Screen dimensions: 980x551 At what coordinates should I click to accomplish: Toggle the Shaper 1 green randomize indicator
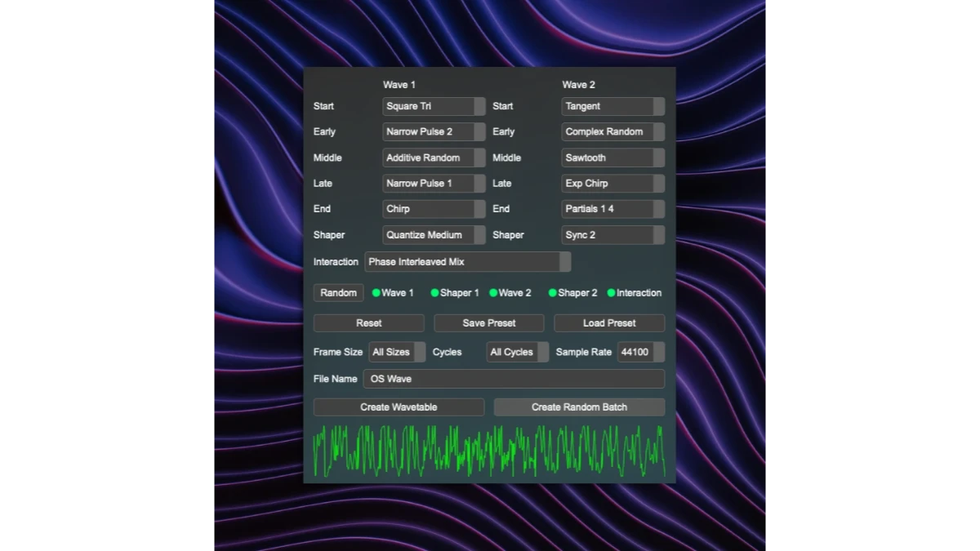(x=435, y=293)
